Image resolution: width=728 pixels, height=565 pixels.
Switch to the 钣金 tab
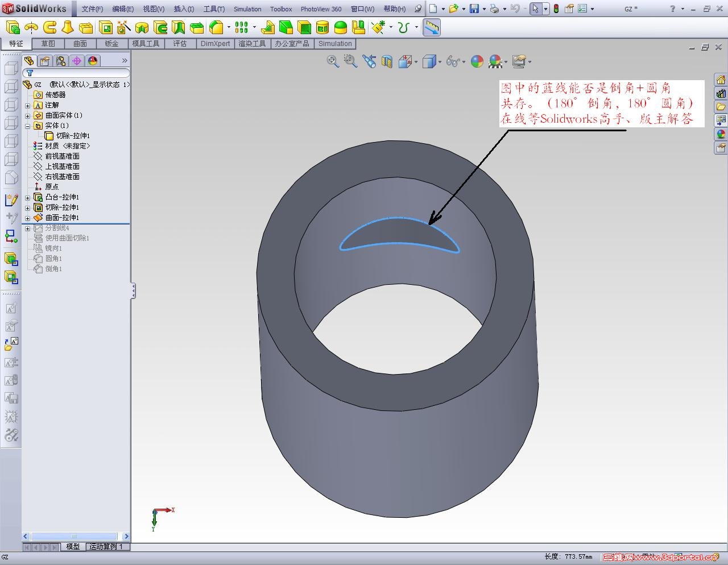click(111, 44)
